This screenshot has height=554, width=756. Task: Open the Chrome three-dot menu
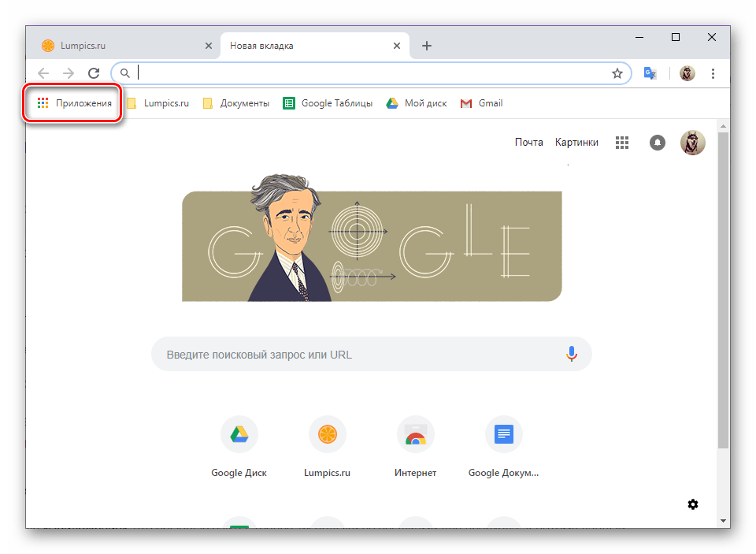coord(713,73)
